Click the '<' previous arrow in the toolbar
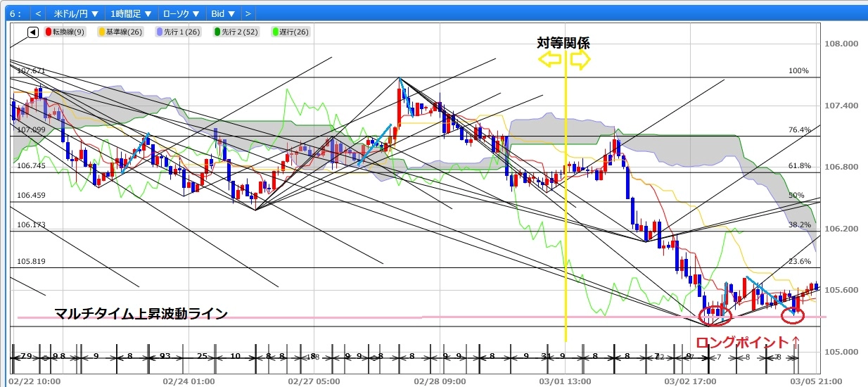The height and width of the screenshot is (387, 868). pyautogui.click(x=38, y=13)
